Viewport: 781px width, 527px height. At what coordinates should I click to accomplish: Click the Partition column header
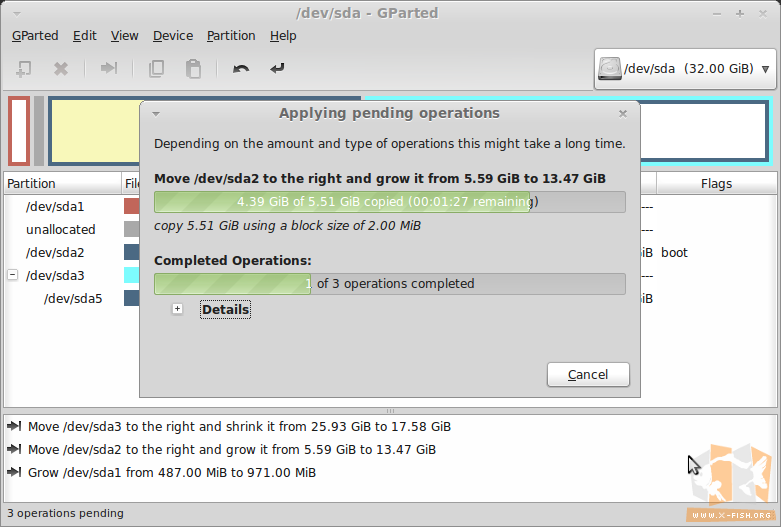click(63, 183)
